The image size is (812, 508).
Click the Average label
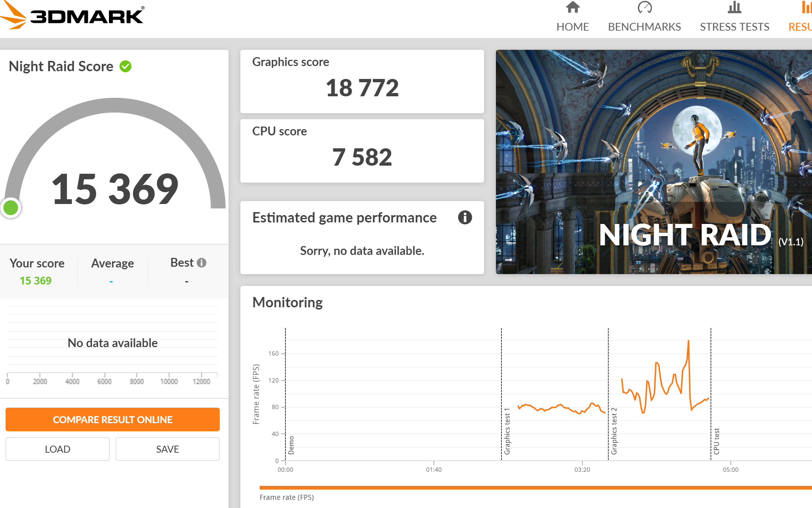[112, 263]
